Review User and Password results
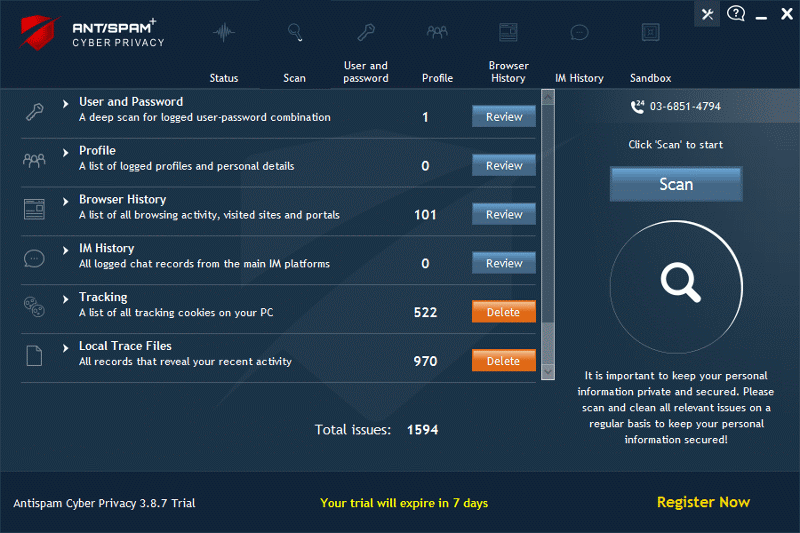The height and width of the screenshot is (533, 800). (x=504, y=117)
